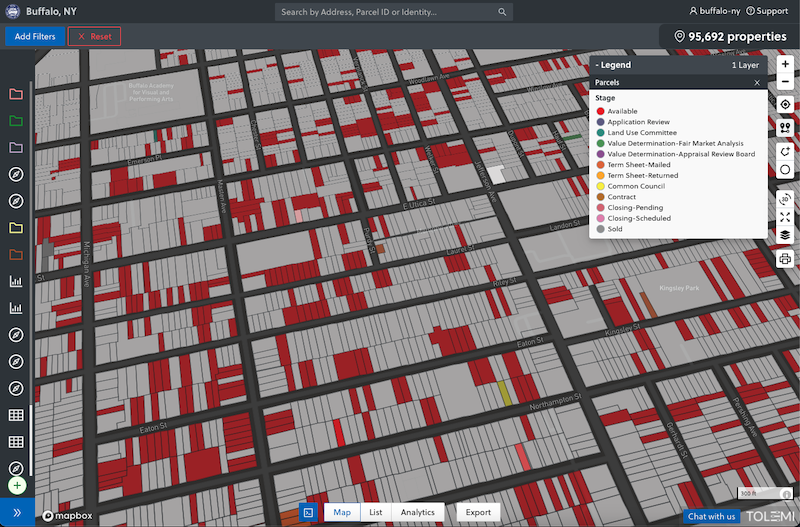Open the map layers stack icon
This screenshot has height=527, width=800.
[785, 235]
